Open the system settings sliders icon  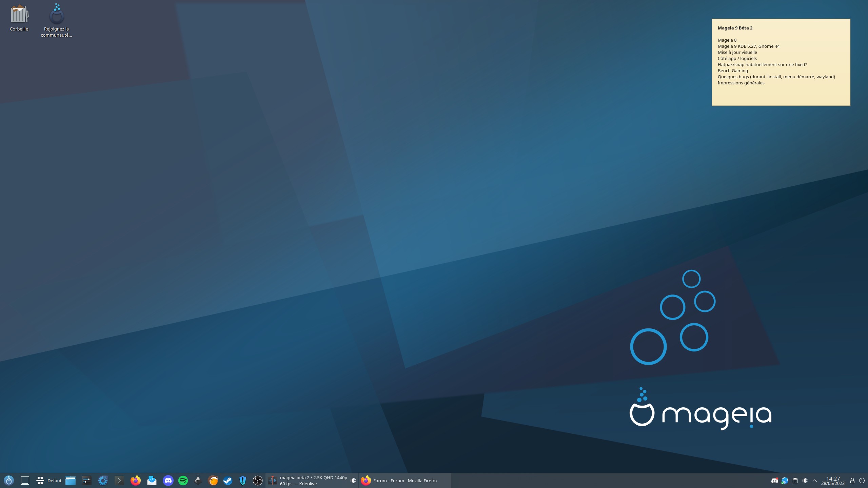pyautogui.click(x=87, y=481)
